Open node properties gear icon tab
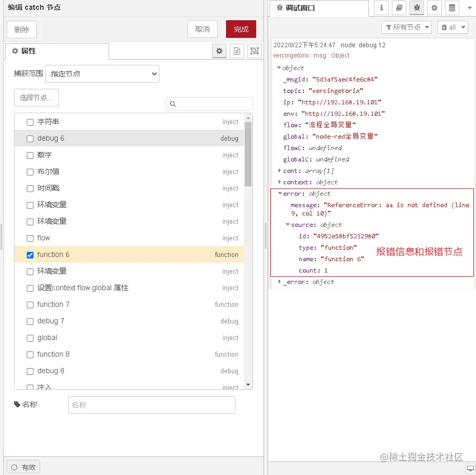Screen dimensions: 476x475 219,51
